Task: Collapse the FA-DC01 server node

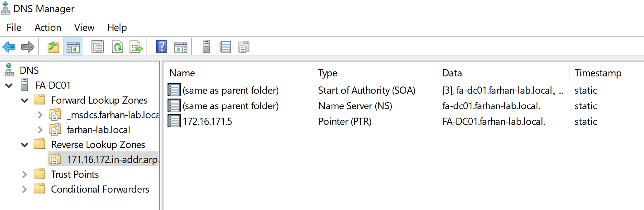Action: 9,85
